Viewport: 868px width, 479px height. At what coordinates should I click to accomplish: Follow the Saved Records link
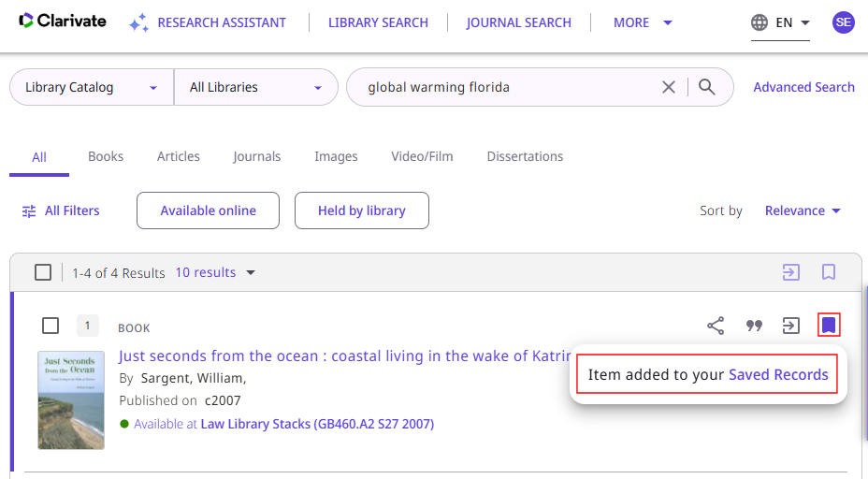778,374
